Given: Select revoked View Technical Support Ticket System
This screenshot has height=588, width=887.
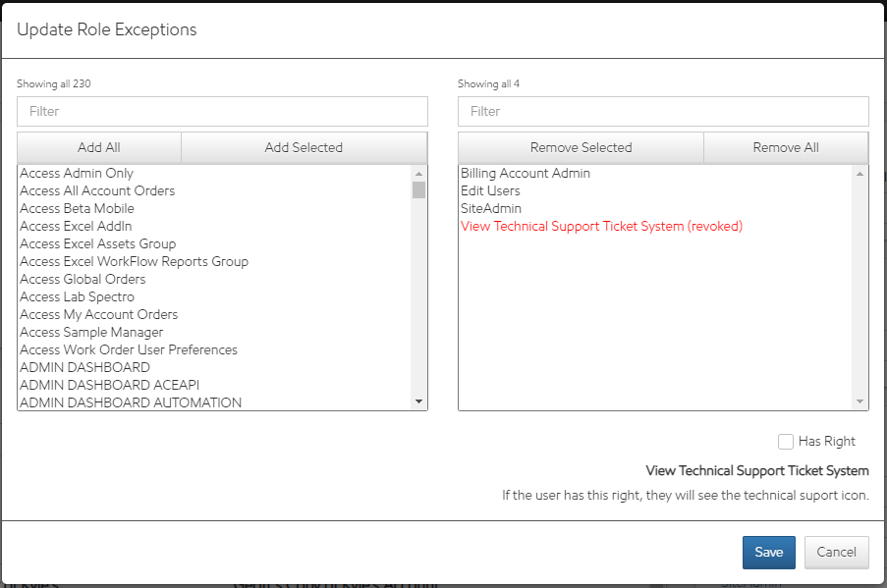Looking at the screenshot, I should pos(601,226).
